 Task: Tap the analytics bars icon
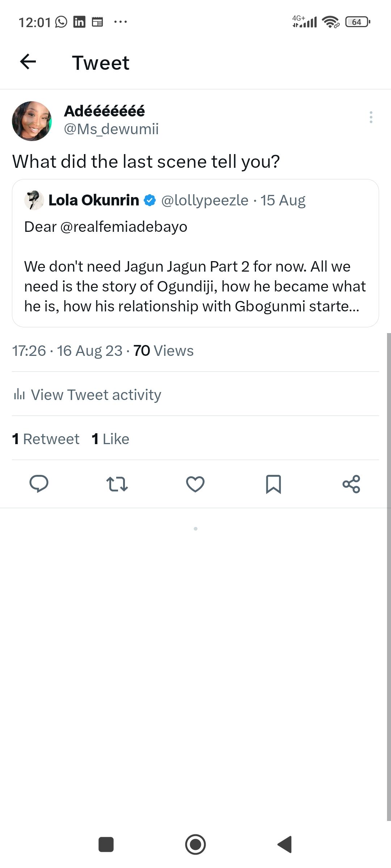point(19,394)
